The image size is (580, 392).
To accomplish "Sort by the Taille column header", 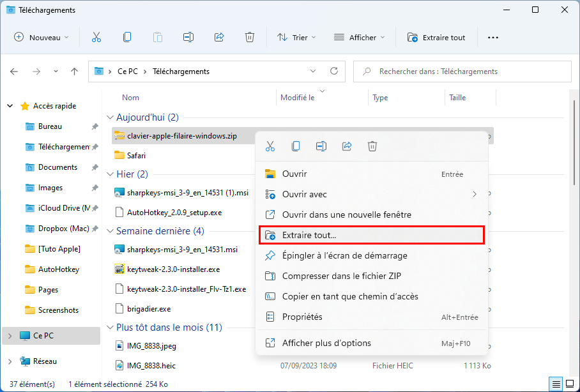I will pos(457,98).
